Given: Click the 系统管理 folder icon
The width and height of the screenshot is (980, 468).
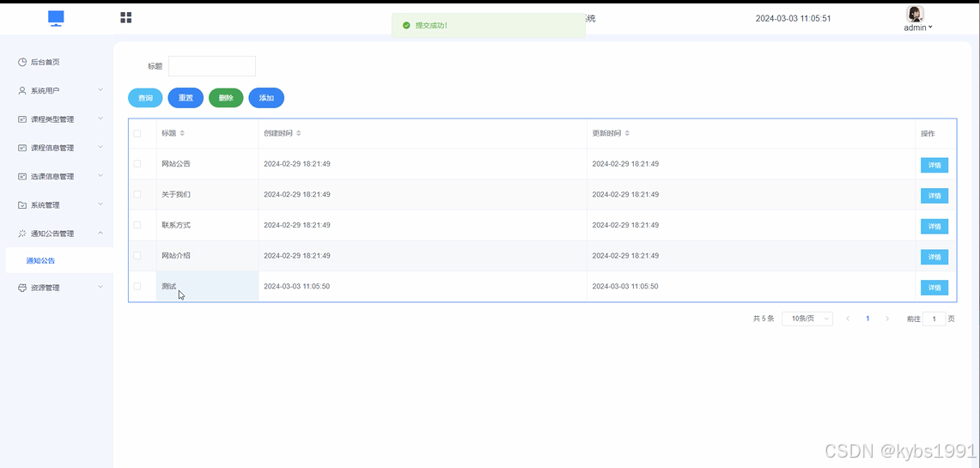Looking at the screenshot, I should click(x=22, y=205).
